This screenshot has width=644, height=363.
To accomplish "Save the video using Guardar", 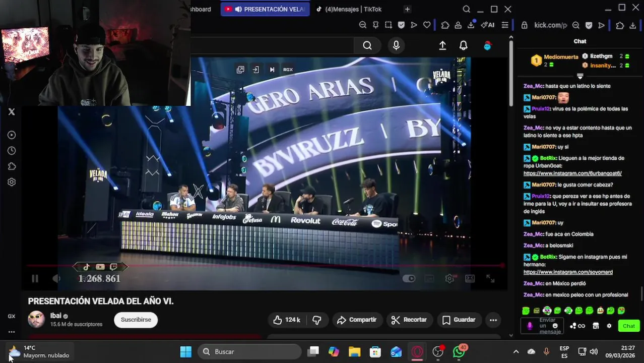I will click(459, 320).
